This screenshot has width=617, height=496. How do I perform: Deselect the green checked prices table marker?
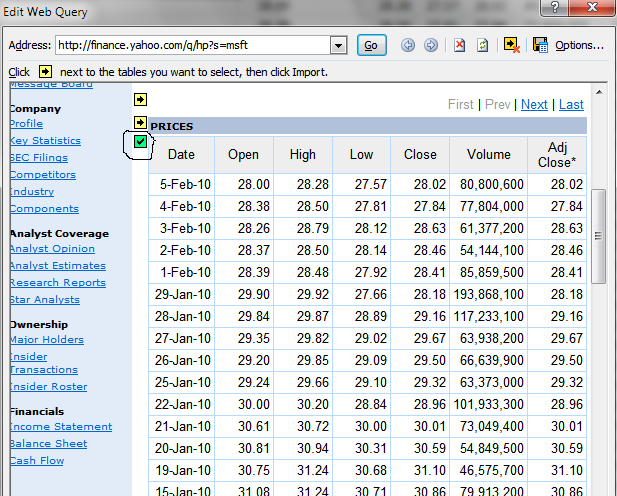pyautogui.click(x=140, y=142)
